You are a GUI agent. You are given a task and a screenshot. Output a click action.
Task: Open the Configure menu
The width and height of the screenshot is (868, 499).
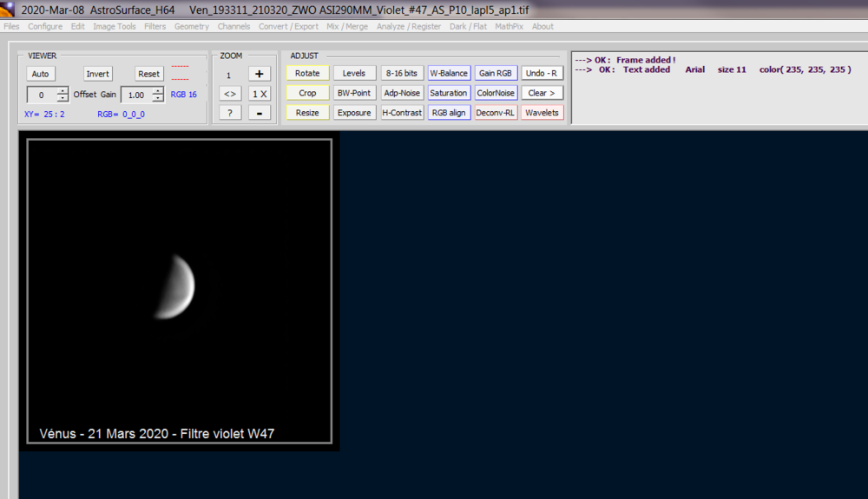(x=45, y=26)
